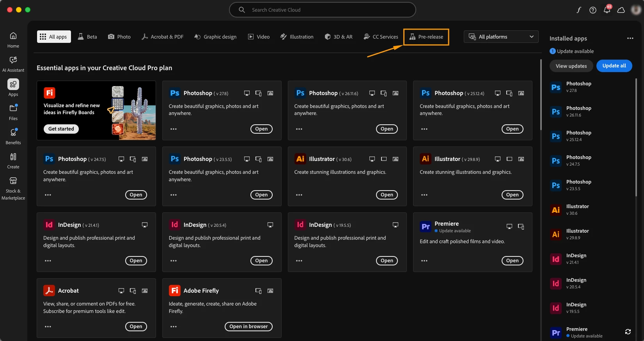Screen dimensions: 644x341
Task: Click the Photoshop v 27.8 icon in Installed apps
Action: click(556, 87)
